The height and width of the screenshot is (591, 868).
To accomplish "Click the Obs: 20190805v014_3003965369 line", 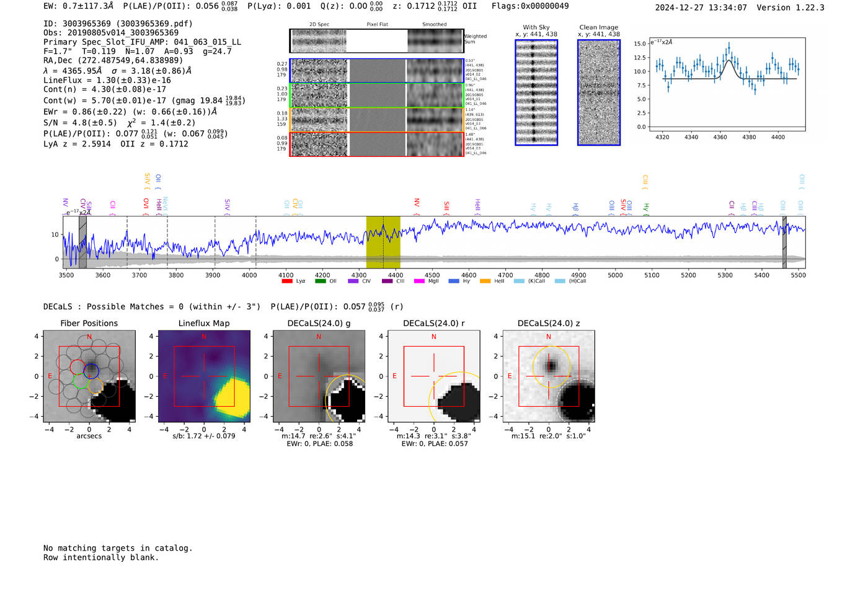I will 111,33.
